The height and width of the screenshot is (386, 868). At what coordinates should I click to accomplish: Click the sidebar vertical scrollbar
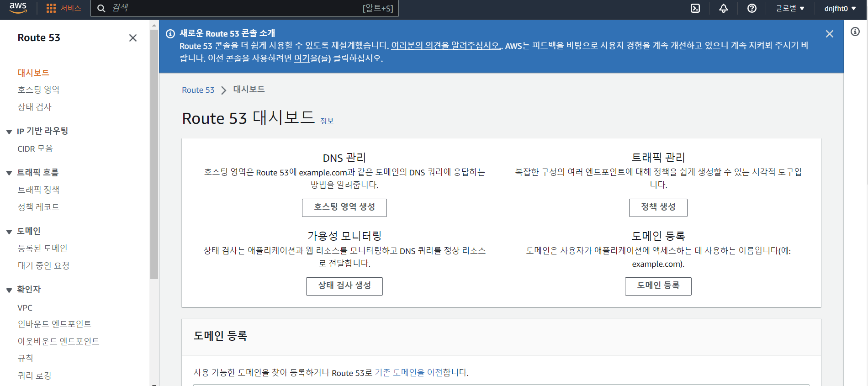[154, 154]
